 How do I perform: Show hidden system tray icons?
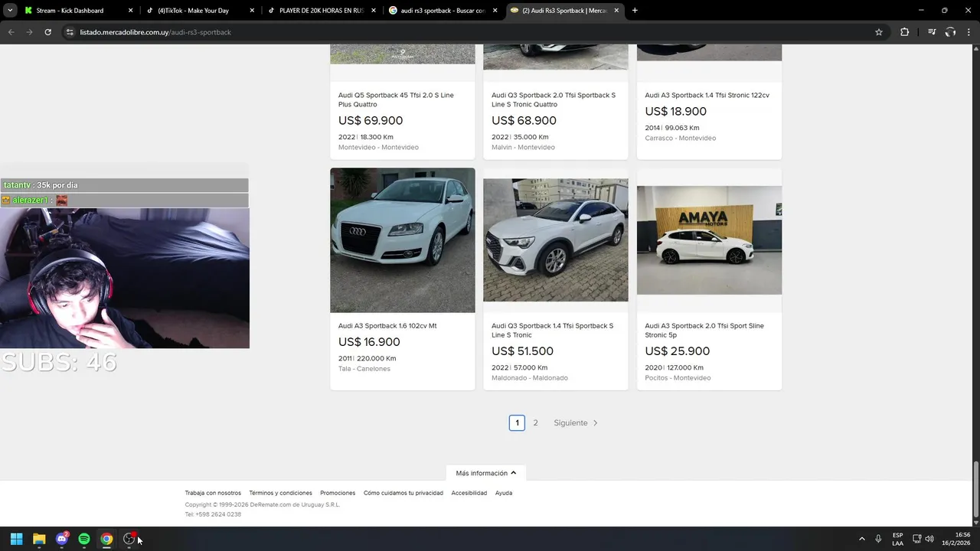click(861, 539)
